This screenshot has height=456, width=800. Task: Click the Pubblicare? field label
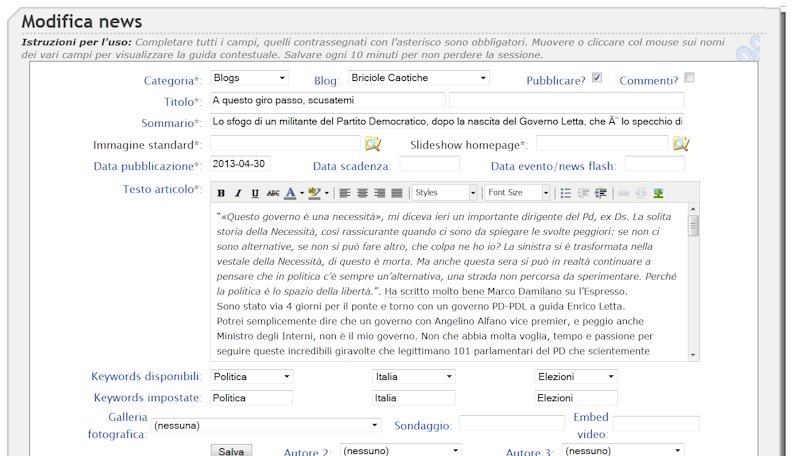click(x=556, y=81)
